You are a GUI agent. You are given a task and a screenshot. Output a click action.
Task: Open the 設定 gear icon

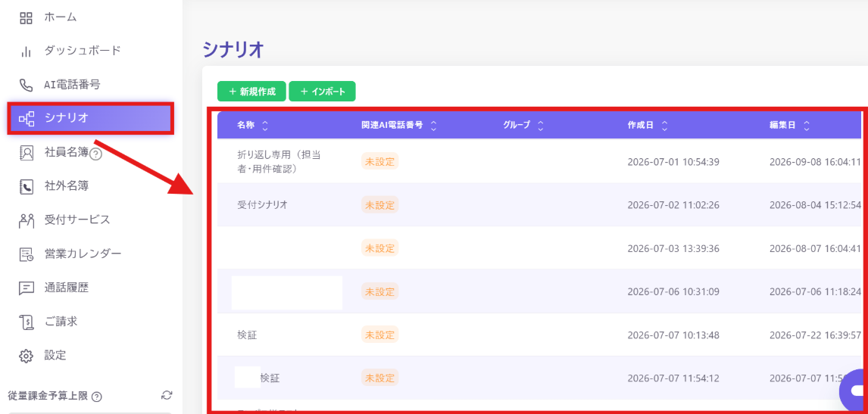26,355
